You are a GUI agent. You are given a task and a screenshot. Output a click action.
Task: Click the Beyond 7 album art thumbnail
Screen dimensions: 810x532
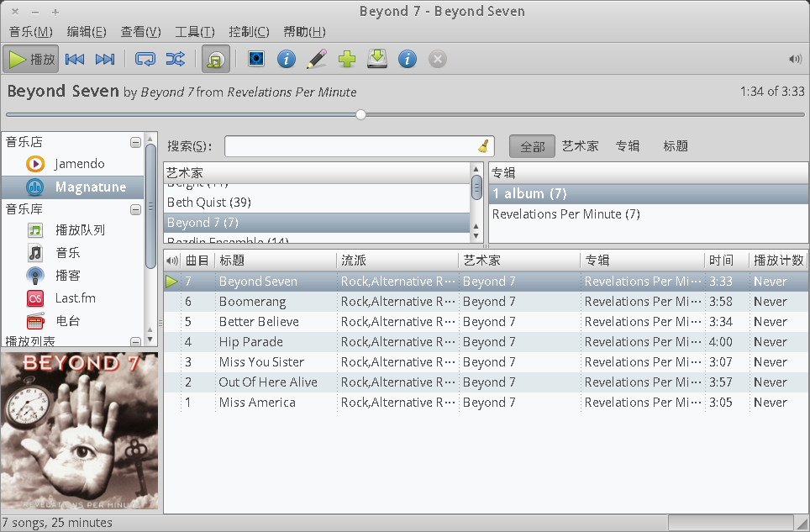81,431
